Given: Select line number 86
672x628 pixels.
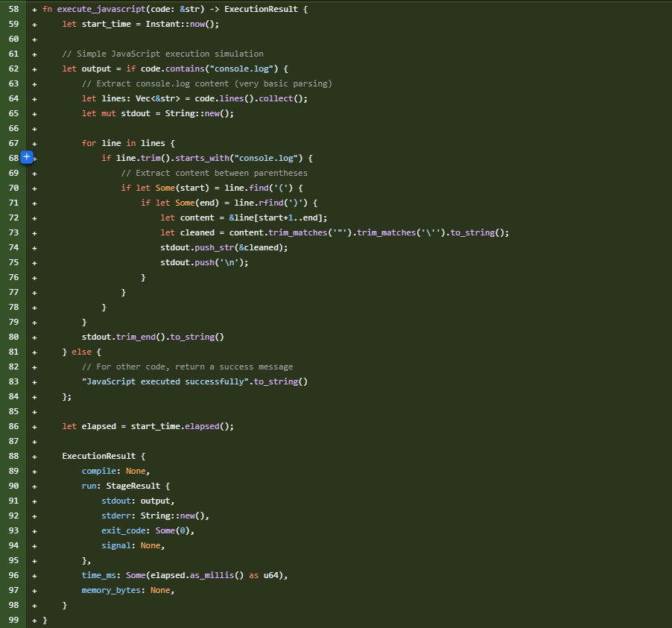Looking at the screenshot, I should click(x=13, y=427).
